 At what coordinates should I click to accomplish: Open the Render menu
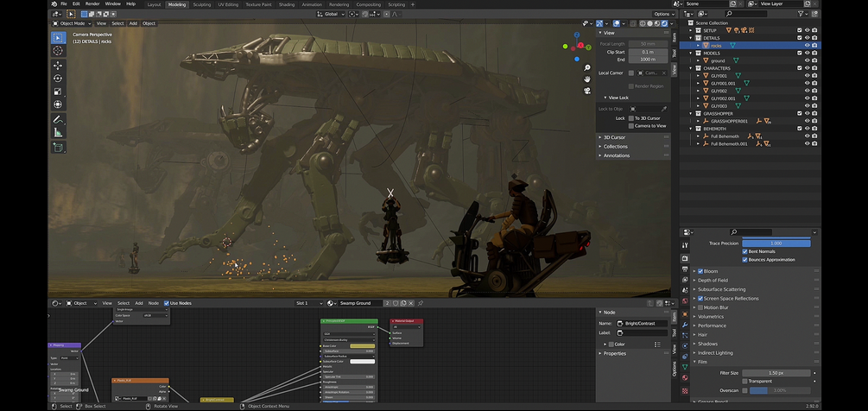tap(92, 4)
